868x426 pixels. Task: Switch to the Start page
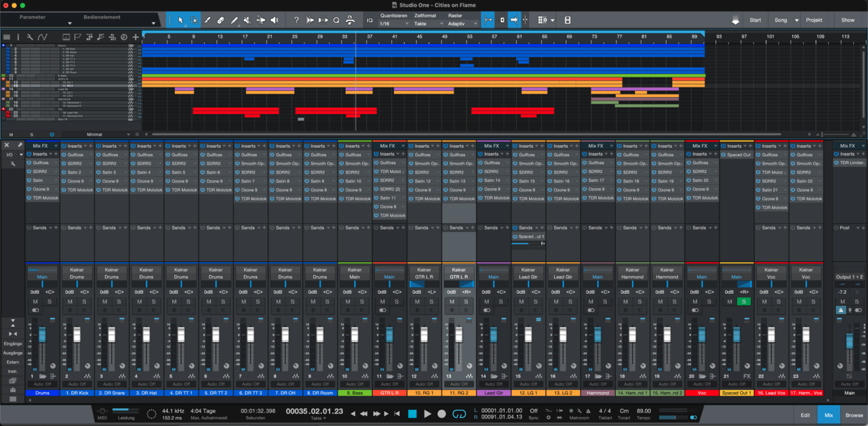tap(755, 20)
